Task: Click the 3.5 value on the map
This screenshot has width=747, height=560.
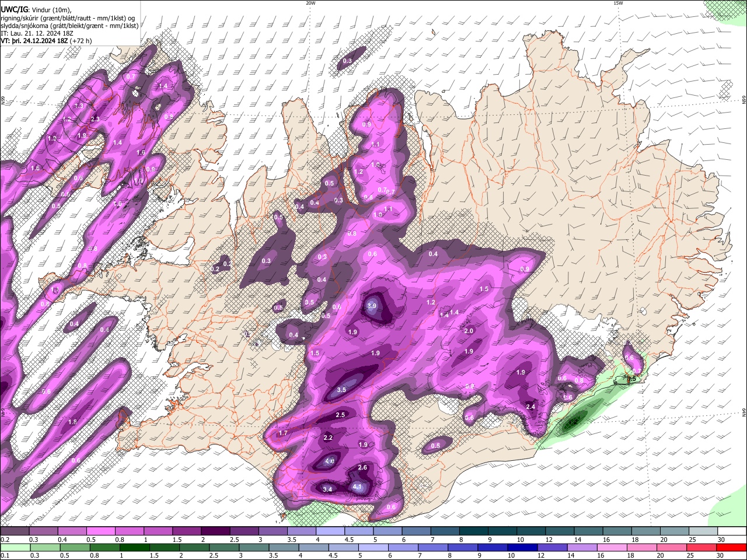Action: click(x=341, y=390)
